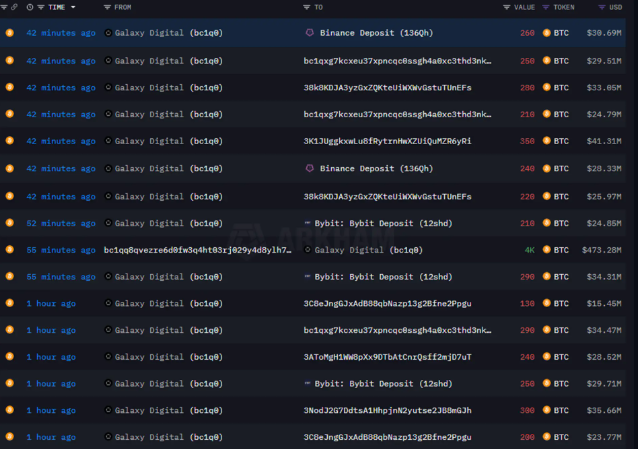638x449 pixels.
Task: Click the Galaxy Digital logo in the $23.77M row
Action: [108, 437]
